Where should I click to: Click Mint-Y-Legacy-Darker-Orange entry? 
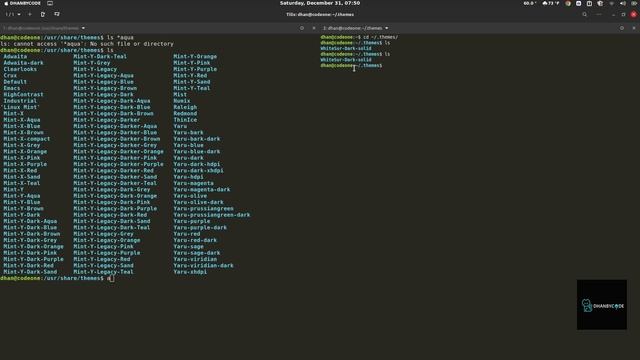[118, 151]
